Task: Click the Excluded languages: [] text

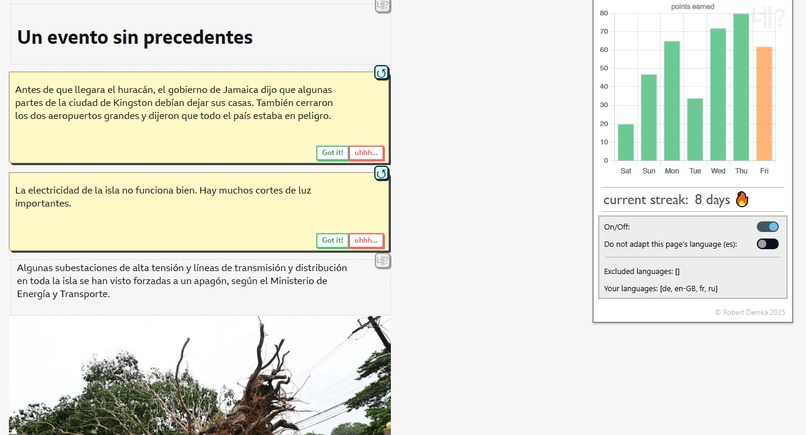Action: [642, 271]
